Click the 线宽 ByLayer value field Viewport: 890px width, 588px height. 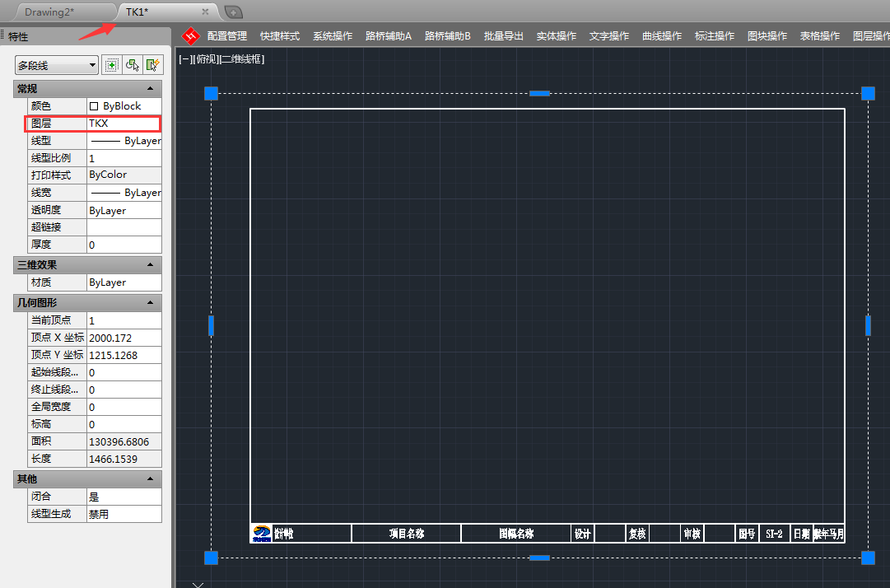124,193
